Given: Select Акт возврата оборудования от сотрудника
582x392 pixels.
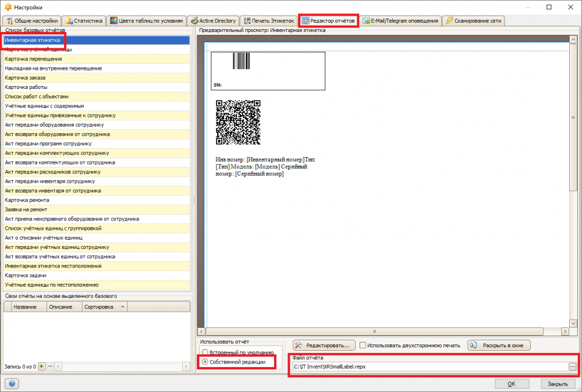Looking at the screenshot, I should pos(97,134).
